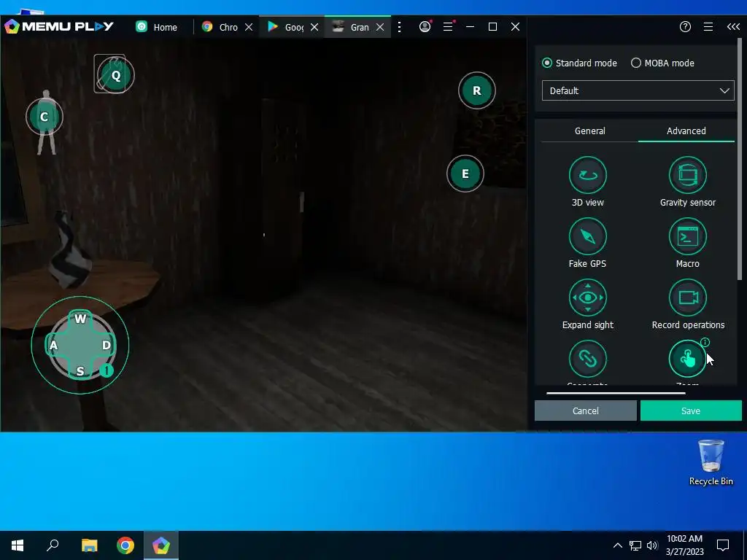Enable MOBA mode radio button
Screen dimensions: 747x560
click(636, 63)
